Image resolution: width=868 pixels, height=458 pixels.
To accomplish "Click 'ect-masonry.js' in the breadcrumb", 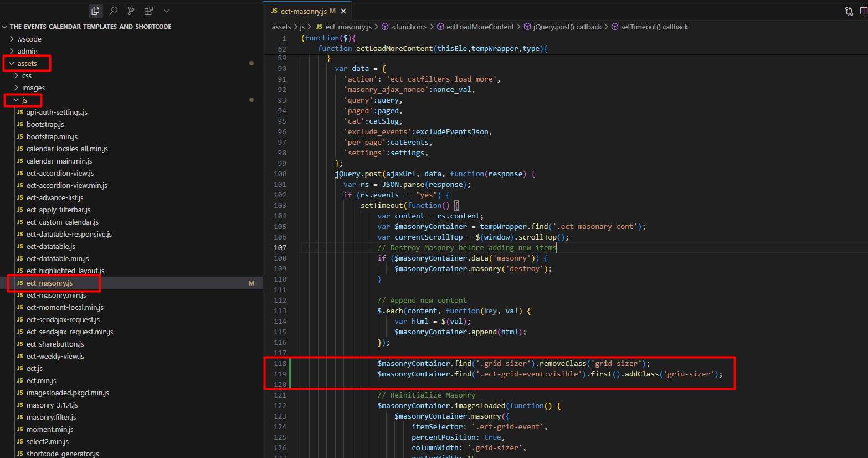I will point(348,27).
